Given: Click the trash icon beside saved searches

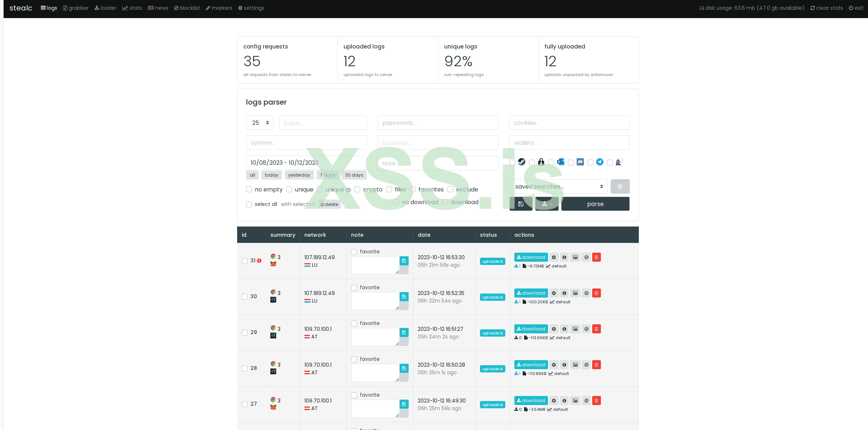Looking at the screenshot, I should [620, 186].
